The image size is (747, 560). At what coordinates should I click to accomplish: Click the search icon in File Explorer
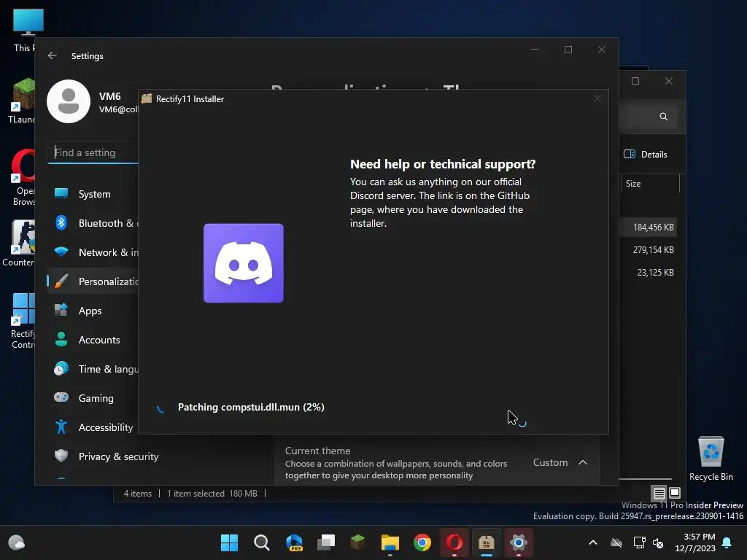(x=663, y=117)
